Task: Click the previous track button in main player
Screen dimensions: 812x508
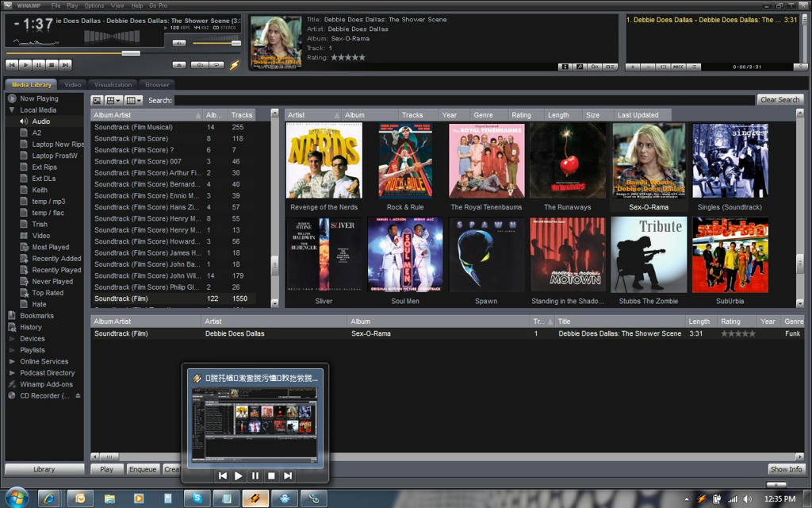Action: pyautogui.click(x=12, y=65)
